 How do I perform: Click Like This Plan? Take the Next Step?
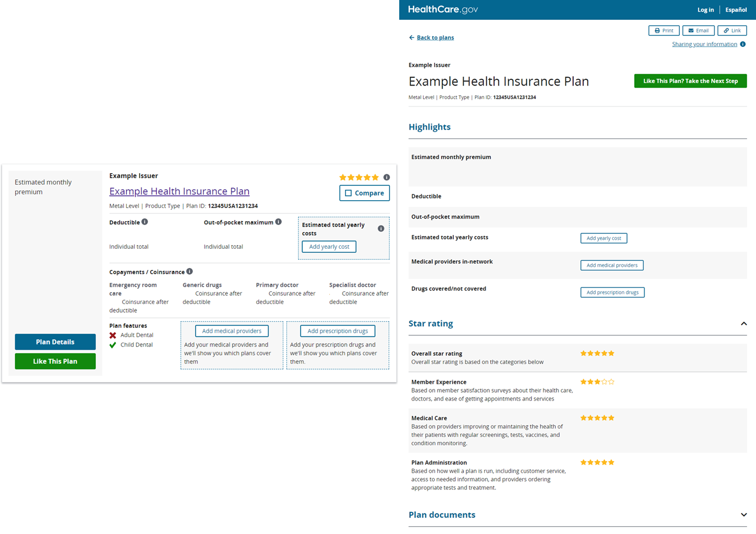tap(690, 81)
